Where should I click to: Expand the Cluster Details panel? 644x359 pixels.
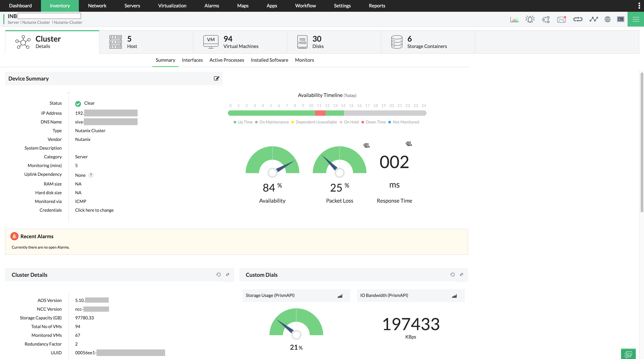click(x=228, y=275)
